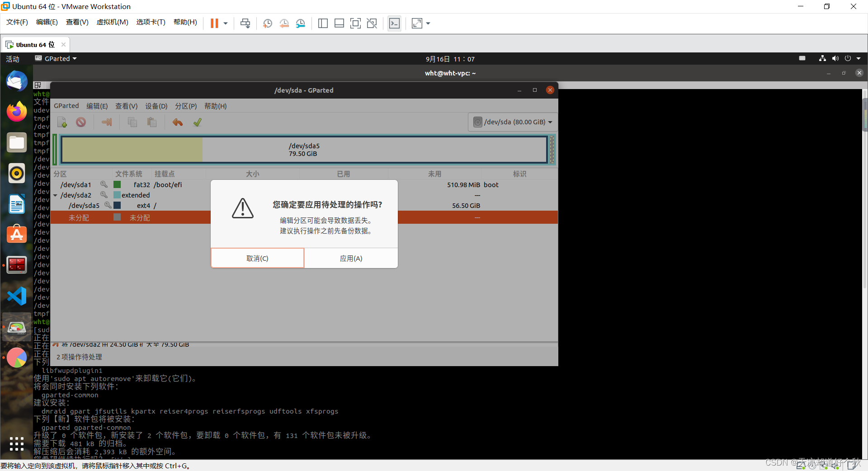868x471 pixels.
Task: Click the VMware snapshot manager icon
Action: click(301, 24)
